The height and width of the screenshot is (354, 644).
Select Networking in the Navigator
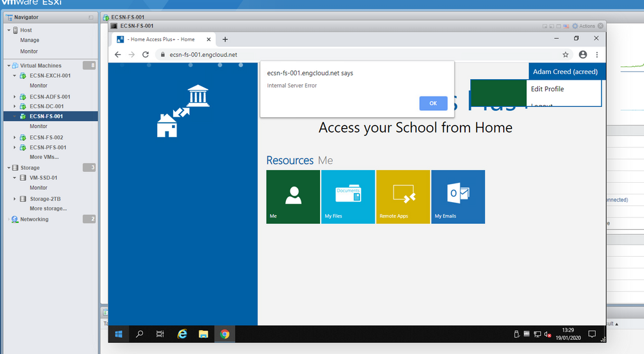point(34,219)
